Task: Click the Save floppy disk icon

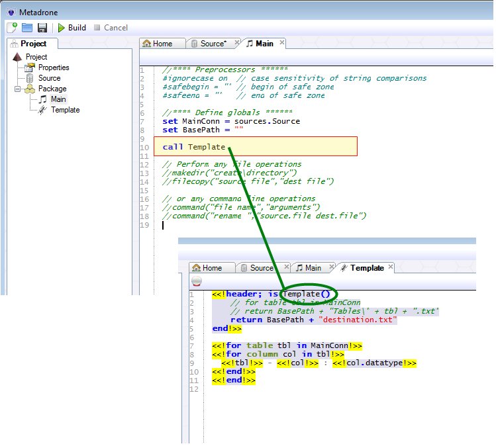Action: [42, 28]
